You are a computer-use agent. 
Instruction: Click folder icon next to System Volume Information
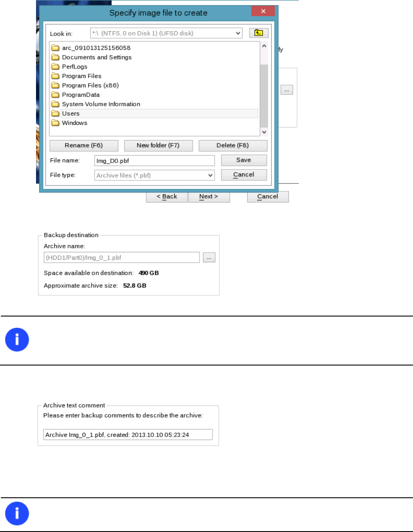[55, 104]
